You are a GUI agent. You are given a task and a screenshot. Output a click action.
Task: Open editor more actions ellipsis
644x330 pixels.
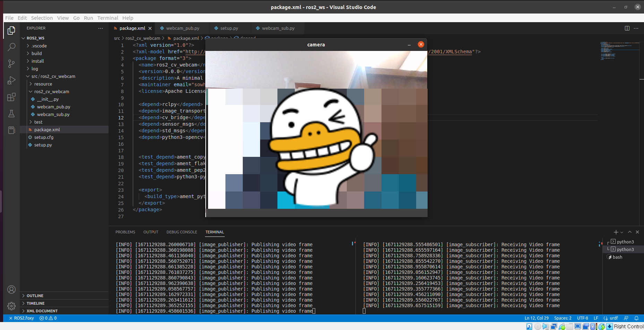click(x=636, y=28)
